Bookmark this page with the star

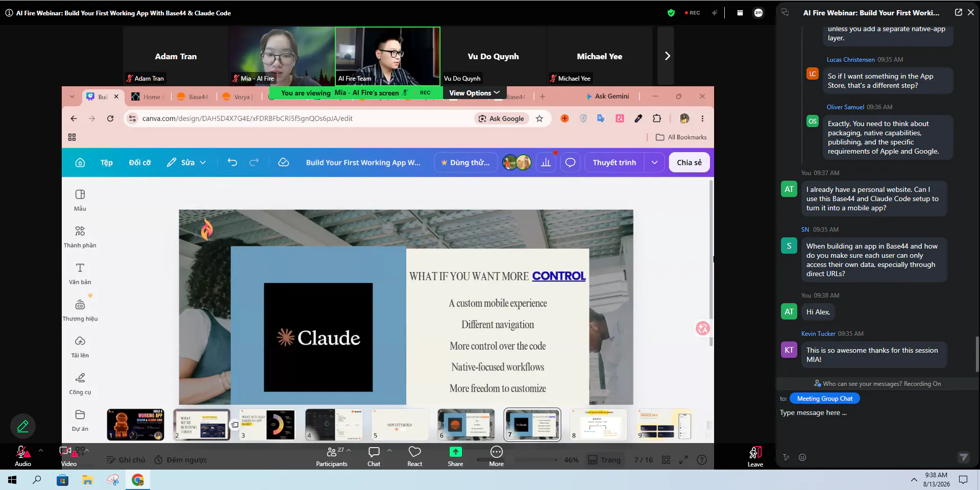(540, 118)
